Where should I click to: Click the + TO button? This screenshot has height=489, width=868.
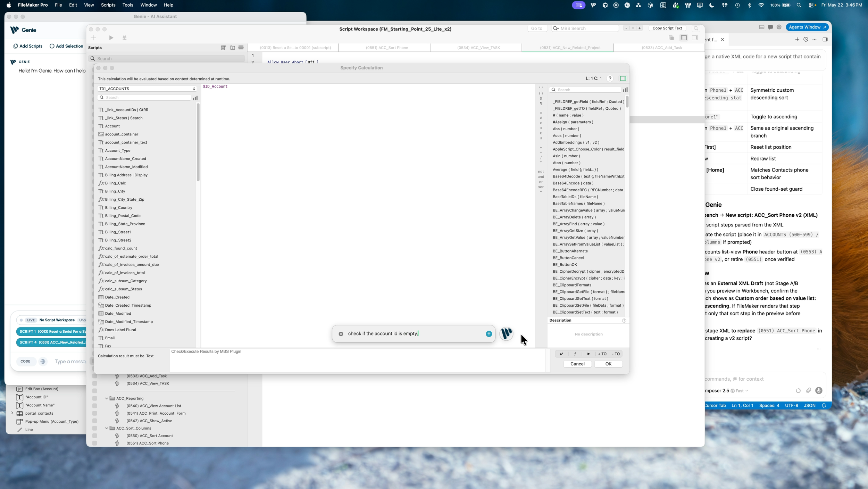coord(602,354)
